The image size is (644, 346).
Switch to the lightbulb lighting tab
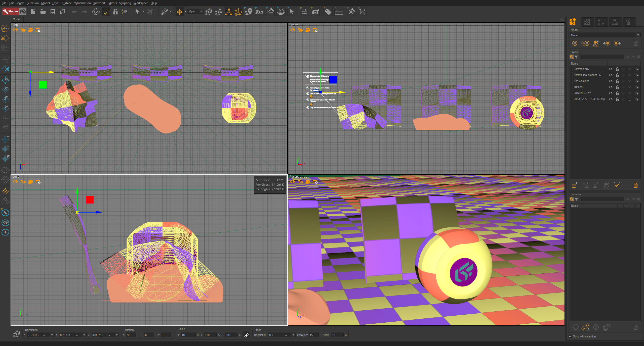[628, 22]
